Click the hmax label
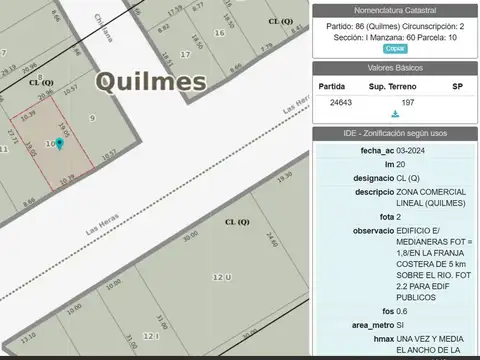 (x=384, y=339)
